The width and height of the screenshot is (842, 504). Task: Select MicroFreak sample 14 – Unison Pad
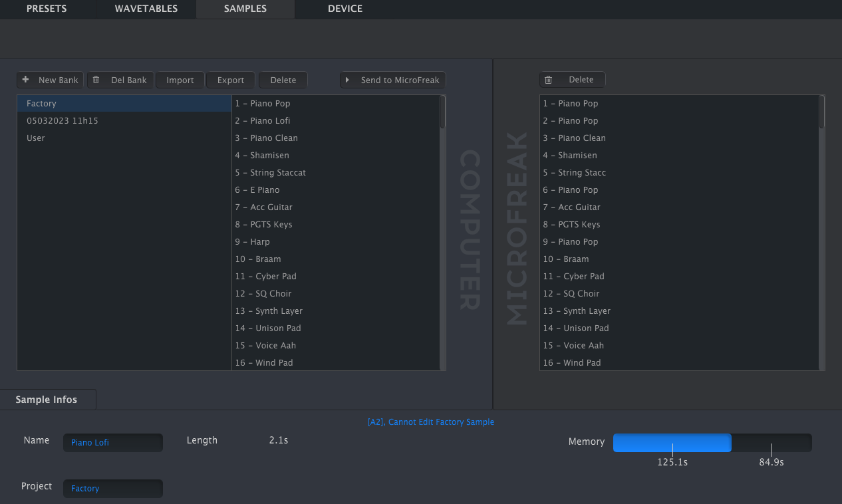[679, 328]
